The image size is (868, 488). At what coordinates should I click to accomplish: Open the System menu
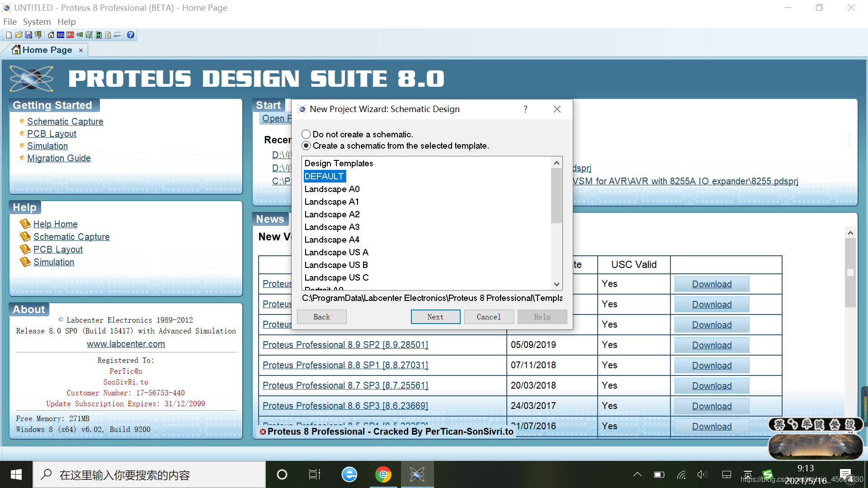pos(37,22)
